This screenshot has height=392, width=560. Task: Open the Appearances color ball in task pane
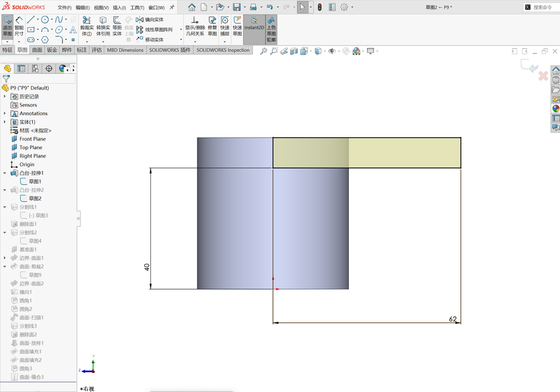556,109
